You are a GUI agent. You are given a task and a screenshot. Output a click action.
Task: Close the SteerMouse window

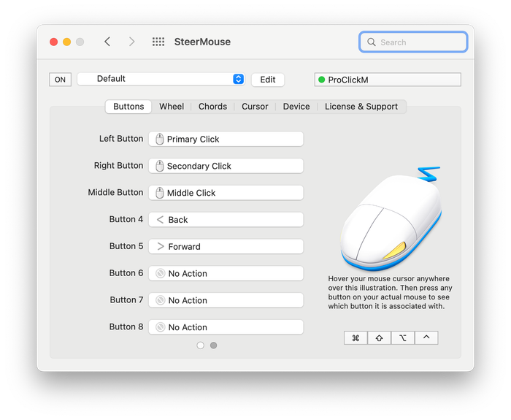(54, 42)
